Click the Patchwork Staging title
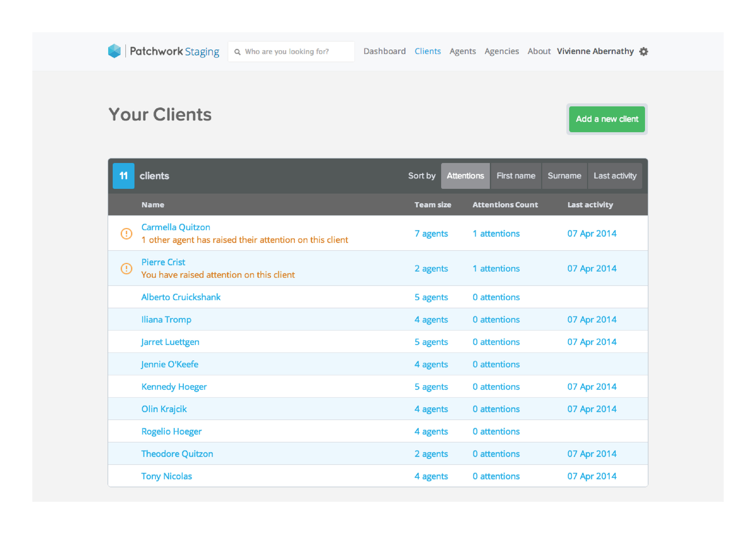Screen dimensions: 756x534 pos(174,51)
